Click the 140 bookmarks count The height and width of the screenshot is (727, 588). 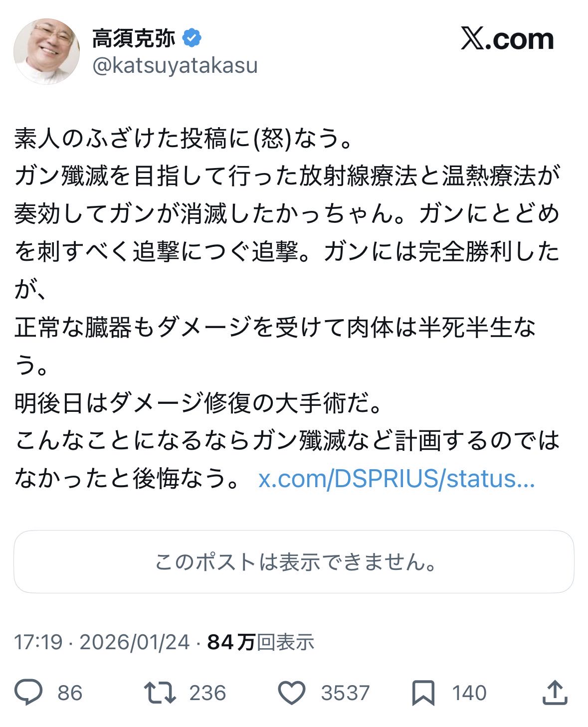(x=469, y=693)
